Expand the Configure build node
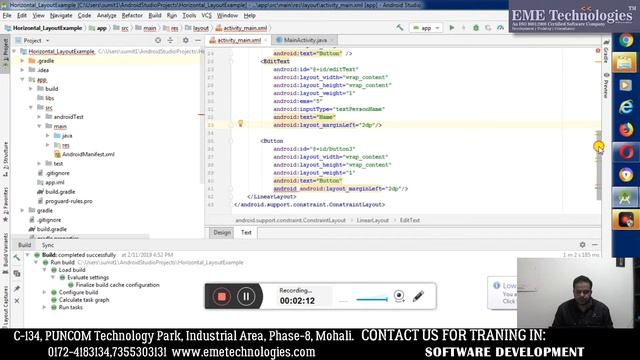Screen dimensions: 640x360 coord(44,292)
